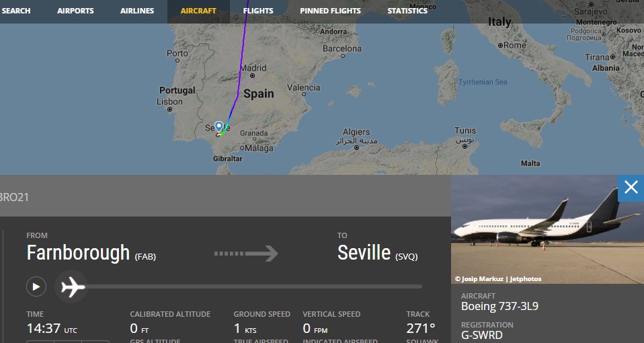
Task: Click the Seville destination airport name
Action: (x=364, y=253)
